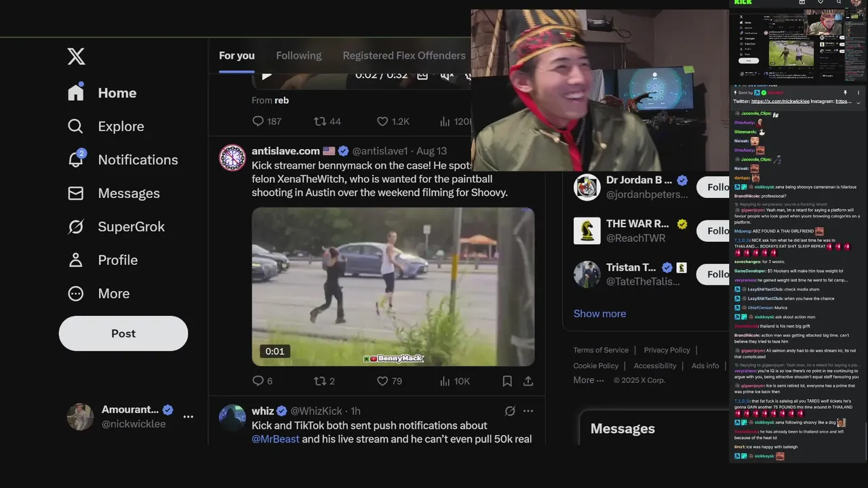868x488 pixels.
Task: Expand the footer More options
Action: tap(589, 380)
